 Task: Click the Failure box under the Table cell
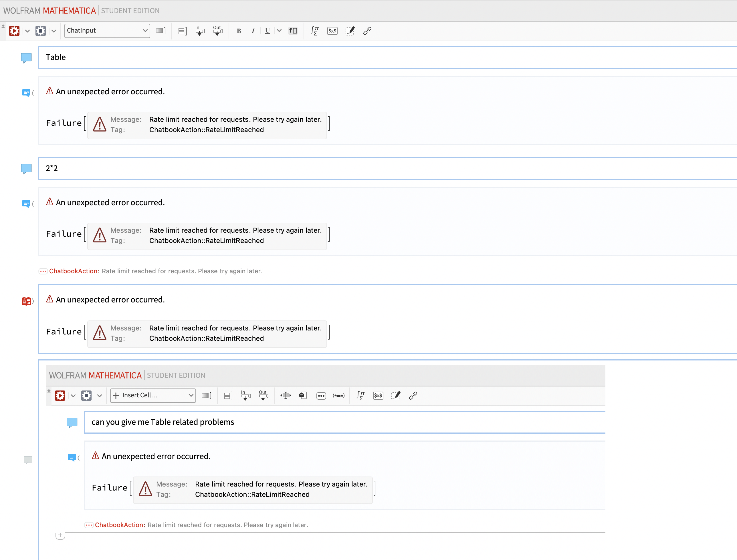point(207,125)
